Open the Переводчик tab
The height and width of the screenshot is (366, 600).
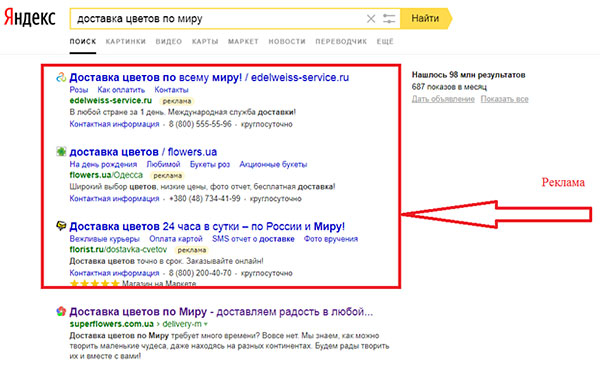pos(341,41)
